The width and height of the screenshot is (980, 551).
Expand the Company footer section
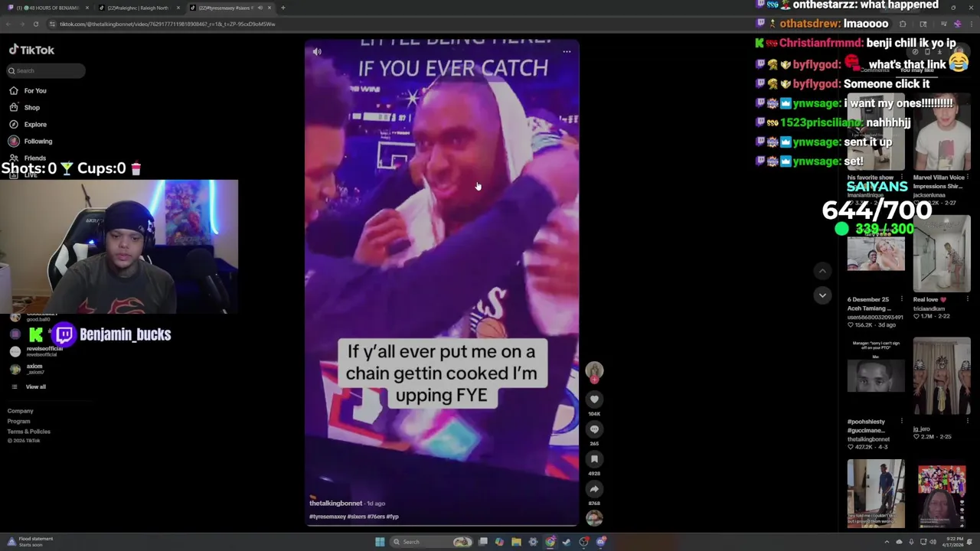(x=21, y=411)
